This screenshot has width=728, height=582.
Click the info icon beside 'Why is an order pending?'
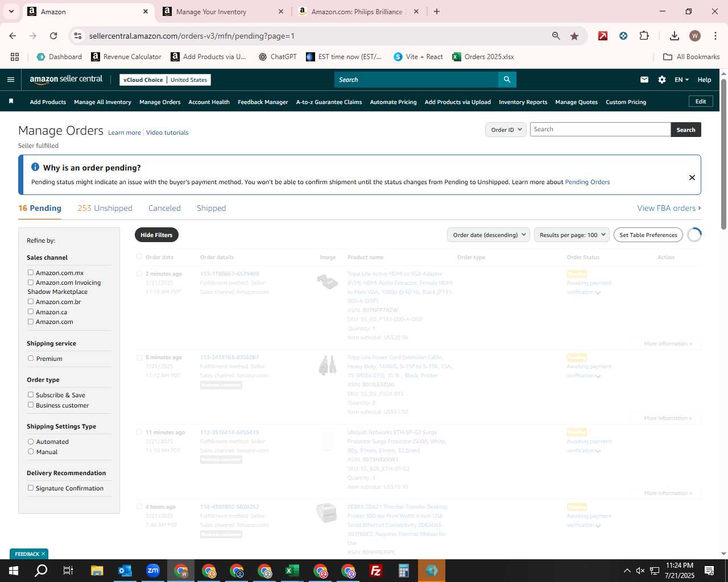(x=35, y=167)
